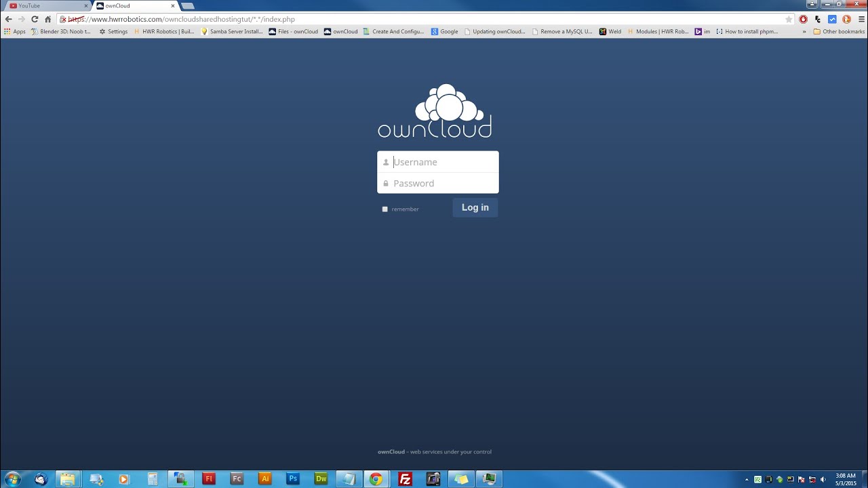Screen dimensions: 868x488
Task: Open the Remove a MySQL U... bookmark
Action: [x=562, y=31]
